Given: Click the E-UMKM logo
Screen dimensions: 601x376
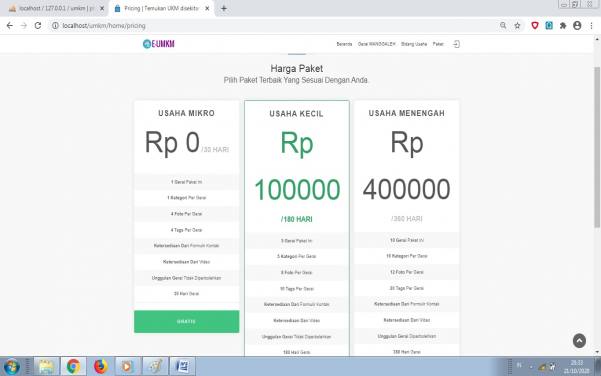Looking at the screenshot, I should click(x=159, y=44).
